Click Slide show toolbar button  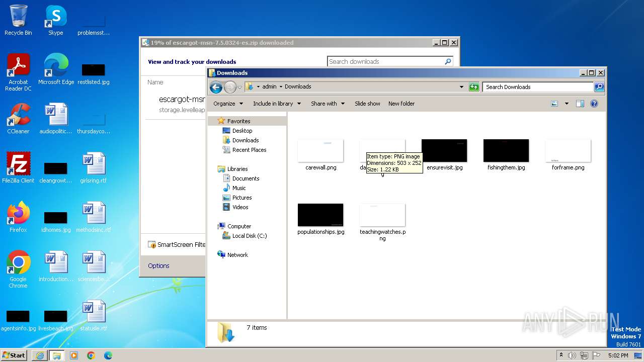367,104
